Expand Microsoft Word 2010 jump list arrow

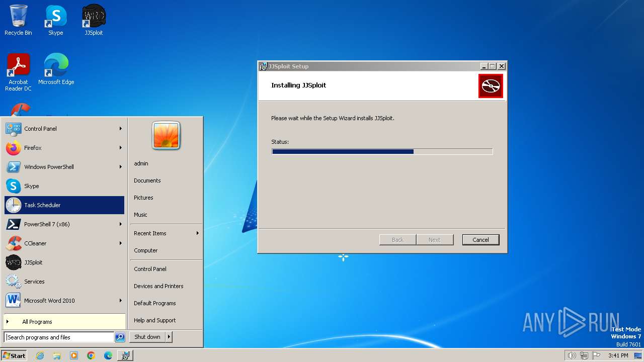[121, 301]
